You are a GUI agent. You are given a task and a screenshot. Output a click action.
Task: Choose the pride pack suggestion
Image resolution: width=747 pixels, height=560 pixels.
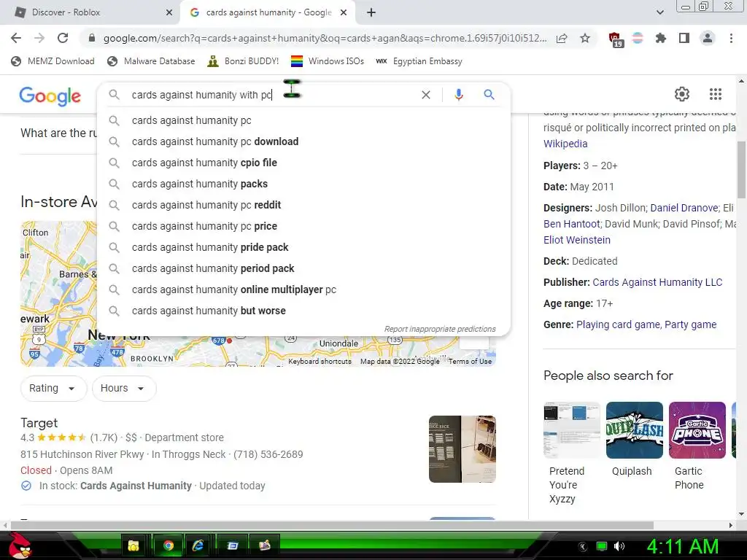coord(303,247)
